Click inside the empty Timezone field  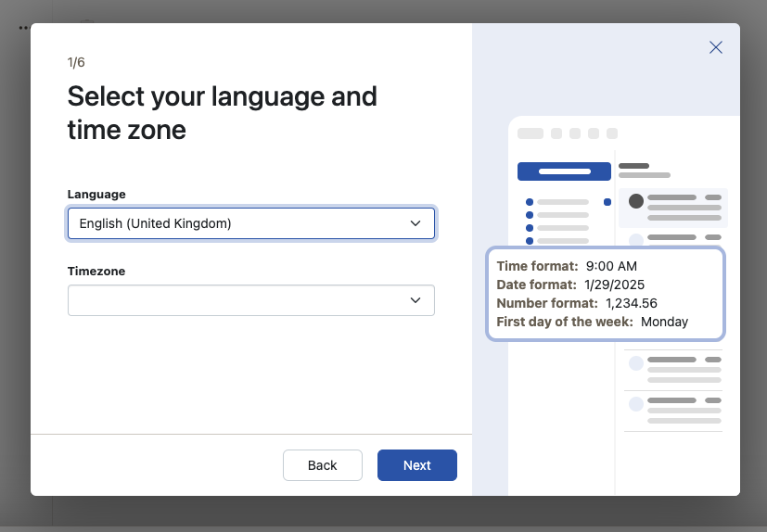232,300
